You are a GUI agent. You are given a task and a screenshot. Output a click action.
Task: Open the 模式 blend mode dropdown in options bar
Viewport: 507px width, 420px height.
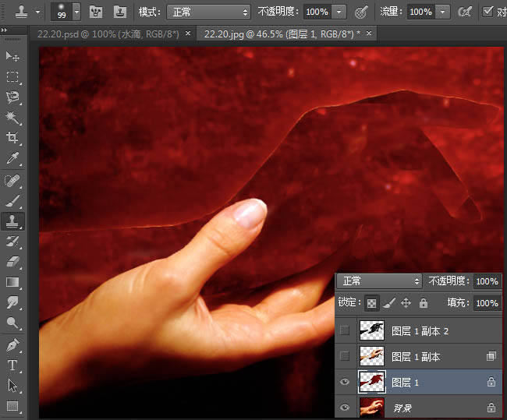(208, 12)
